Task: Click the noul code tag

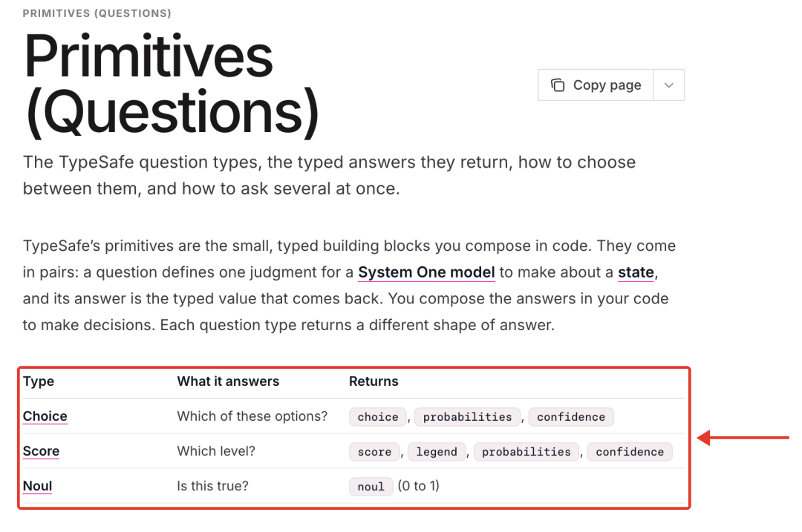Action: (x=371, y=487)
